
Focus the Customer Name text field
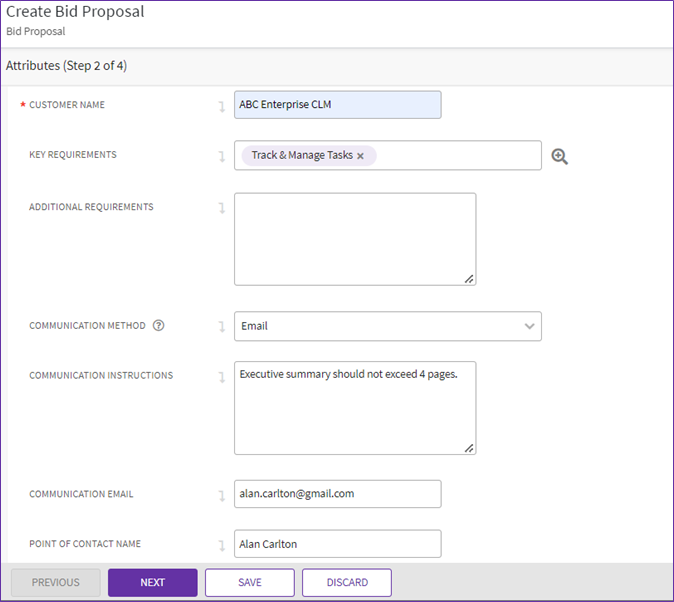(x=337, y=105)
